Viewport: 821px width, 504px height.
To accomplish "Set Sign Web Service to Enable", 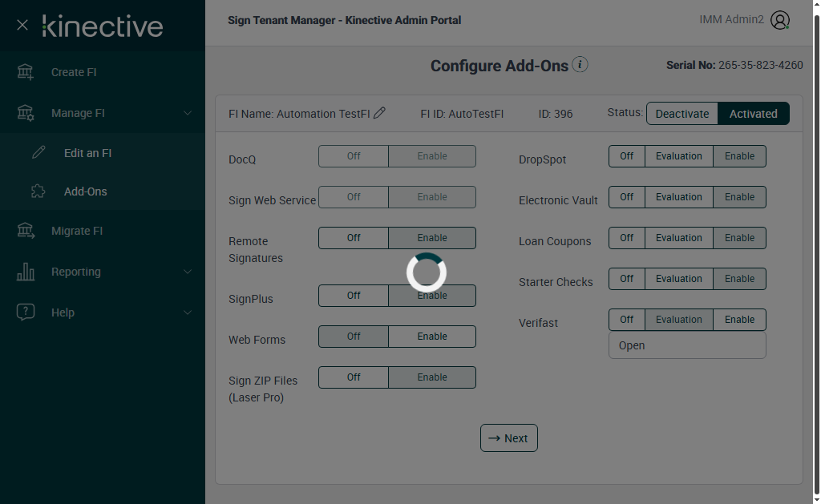I will tap(432, 197).
